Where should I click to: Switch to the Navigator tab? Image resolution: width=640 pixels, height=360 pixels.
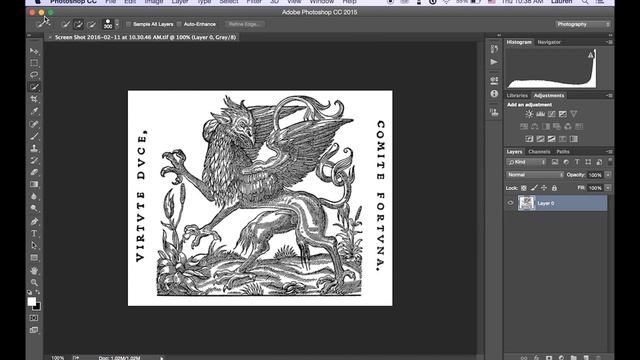[x=549, y=42]
